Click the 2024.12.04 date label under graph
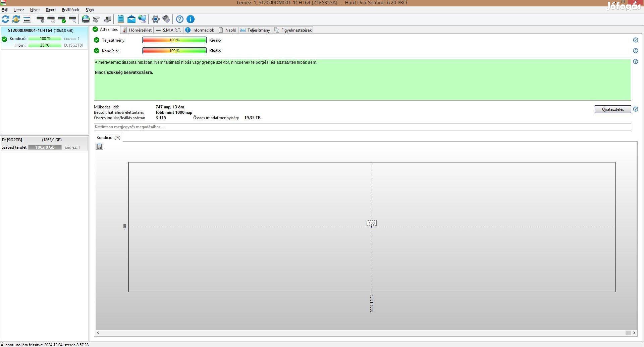The image size is (644, 347). pyautogui.click(x=372, y=303)
